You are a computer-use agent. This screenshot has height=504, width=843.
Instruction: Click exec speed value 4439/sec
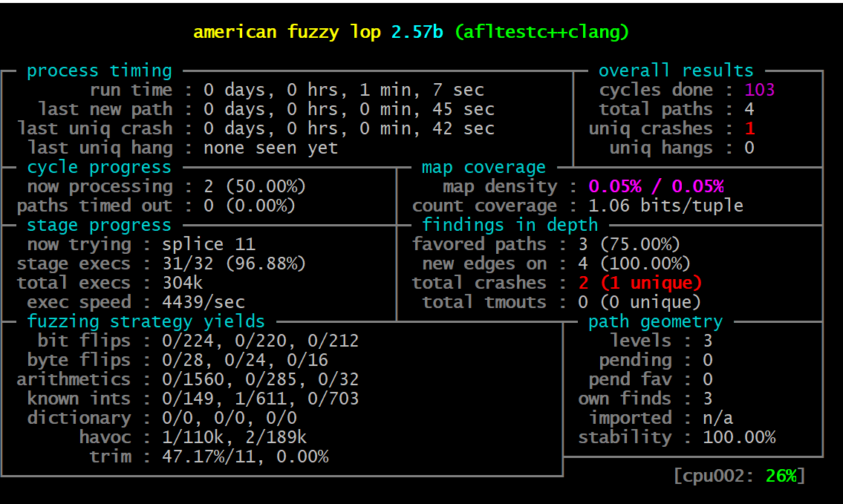point(204,302)
